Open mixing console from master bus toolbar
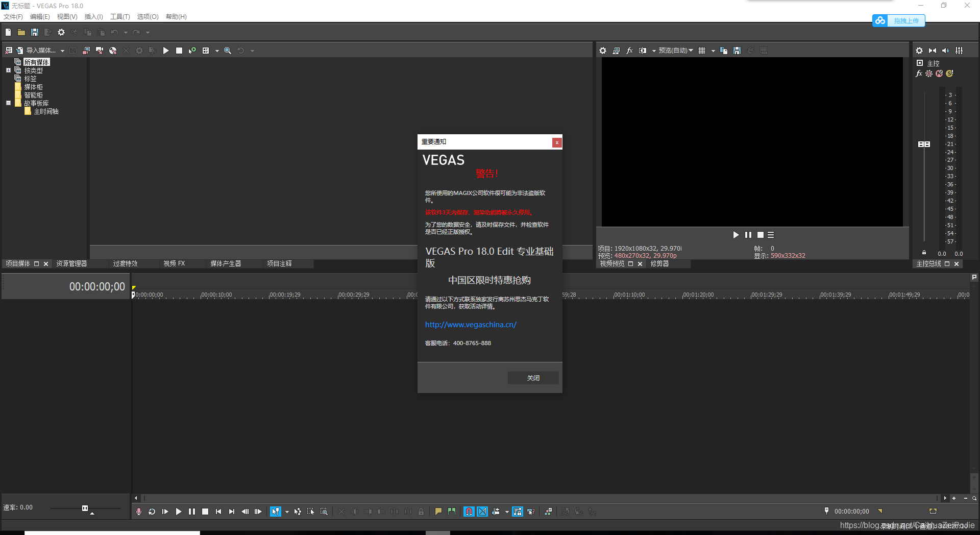 [960, 51]
